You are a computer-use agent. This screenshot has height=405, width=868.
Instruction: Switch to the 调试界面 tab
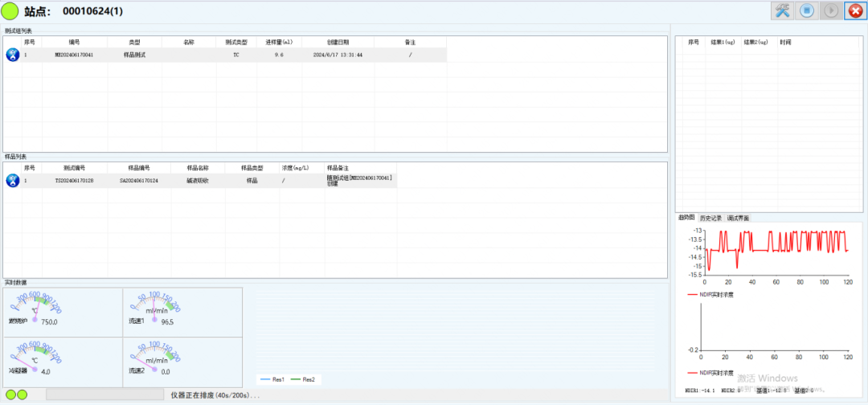(x=738, y=218)
